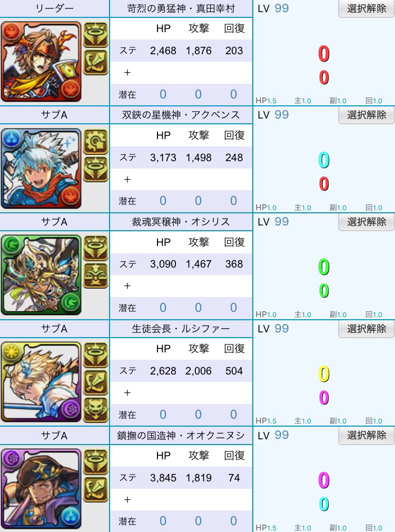This screenshot has height=532, width=395.
Task: Tap the scales awakening icon beside Osiris
Action: click(96, 275)
